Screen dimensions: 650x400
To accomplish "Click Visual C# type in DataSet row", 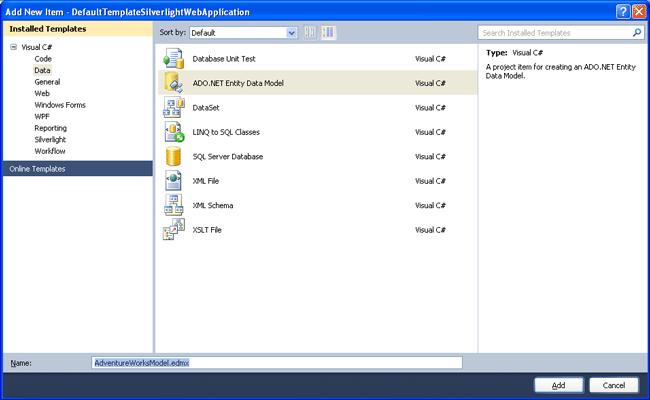I will pos(430,108).
